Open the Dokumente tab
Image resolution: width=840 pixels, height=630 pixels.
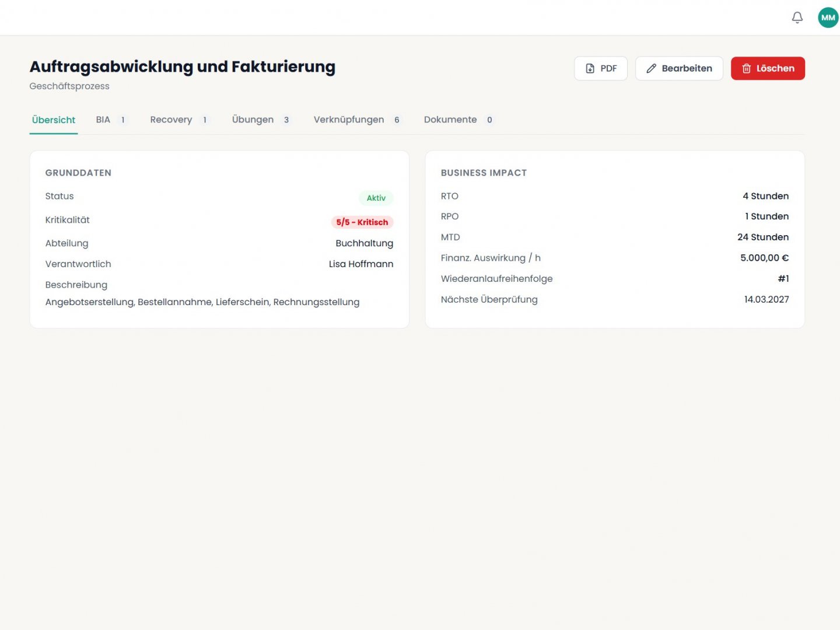pos(450,120)
